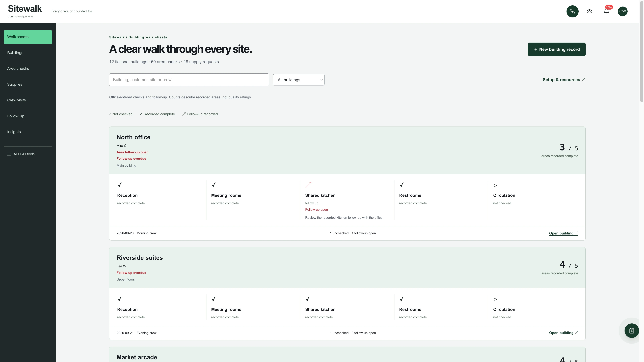Open building link for Riverside suites

coord(563,333)
